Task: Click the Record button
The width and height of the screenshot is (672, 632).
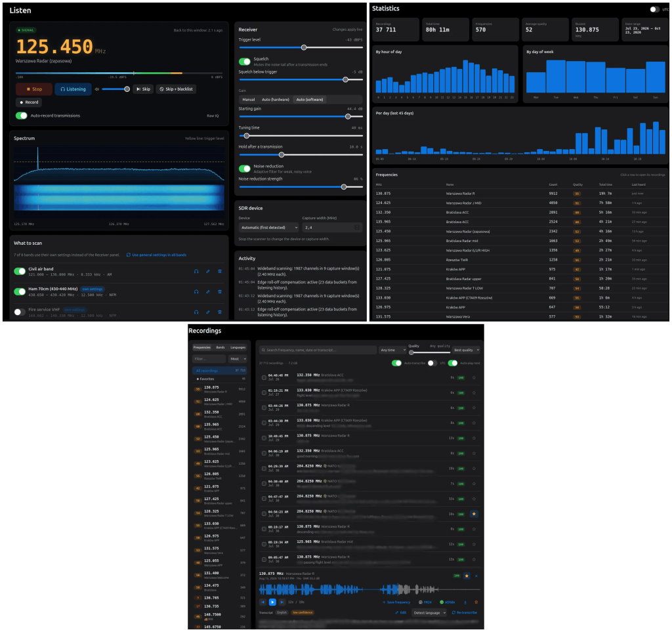Action: coord(29,102)
